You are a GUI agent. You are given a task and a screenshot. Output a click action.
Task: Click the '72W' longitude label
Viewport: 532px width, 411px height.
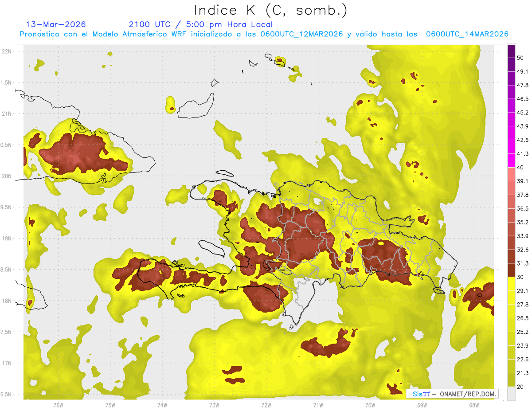[266, 405]
